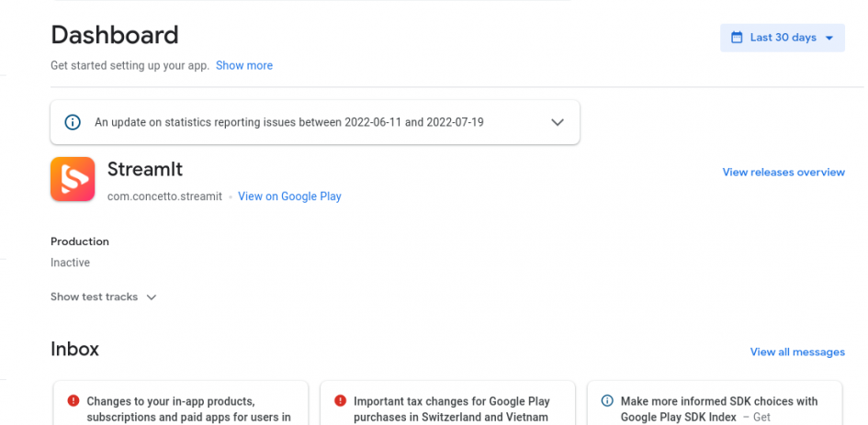The height and width of the screenshot is (425, 868).
Task: Open the Switzerland and Vietnam tax changes message
Action: [451, 408]
